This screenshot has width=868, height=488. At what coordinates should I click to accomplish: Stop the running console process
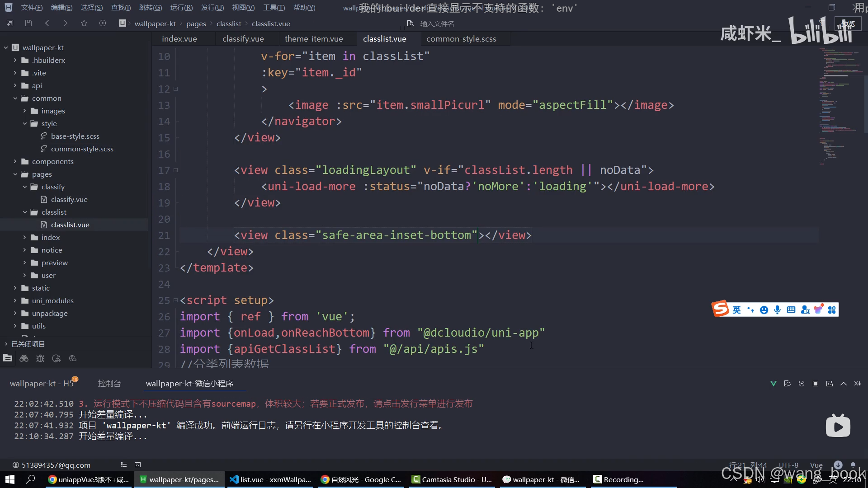click(x=816, y=384)
